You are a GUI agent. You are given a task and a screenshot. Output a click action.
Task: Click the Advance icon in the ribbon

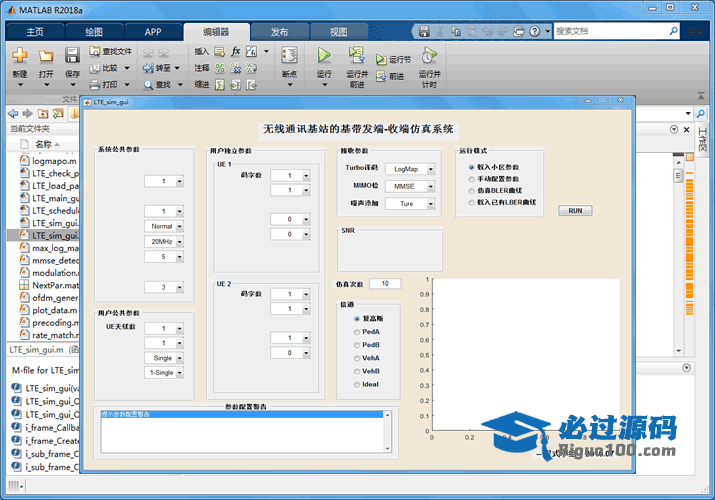pos(381,76)
